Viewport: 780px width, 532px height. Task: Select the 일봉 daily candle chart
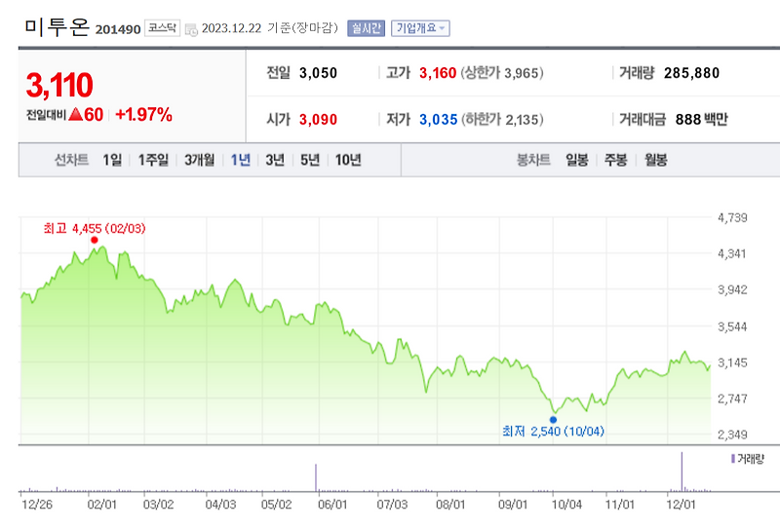click(x=577, y=160)
